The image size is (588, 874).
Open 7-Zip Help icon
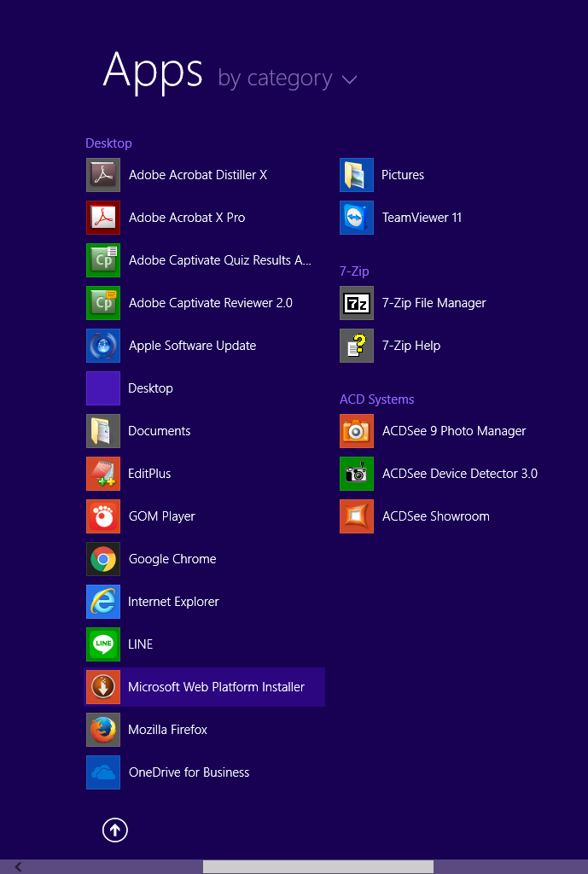[x=357, y=346]
